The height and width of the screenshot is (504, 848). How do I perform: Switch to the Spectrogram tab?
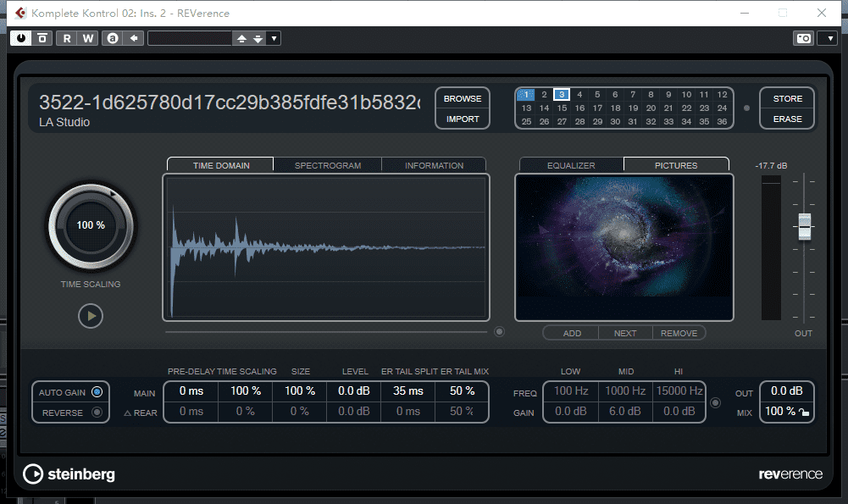click(x=327, y=165)
